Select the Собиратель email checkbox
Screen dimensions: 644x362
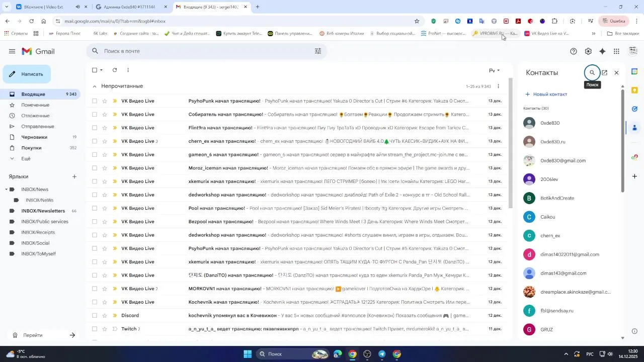pos(95,115)
